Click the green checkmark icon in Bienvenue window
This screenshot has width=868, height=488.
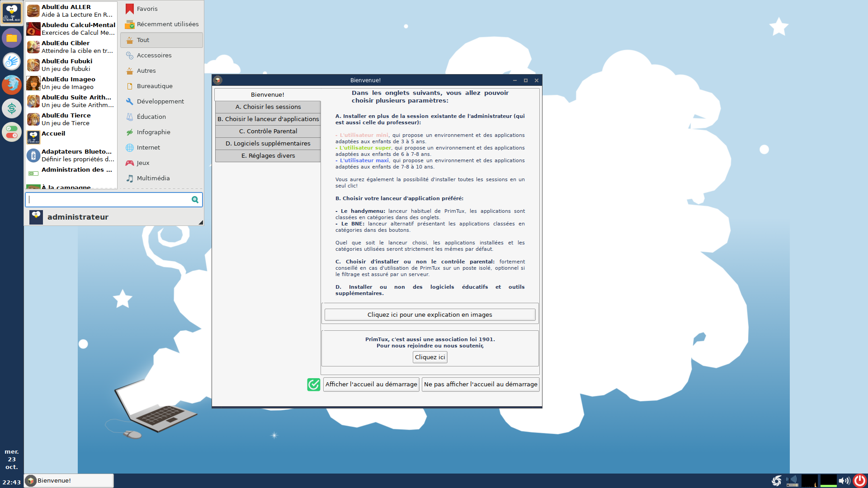[x=314, y=385]
